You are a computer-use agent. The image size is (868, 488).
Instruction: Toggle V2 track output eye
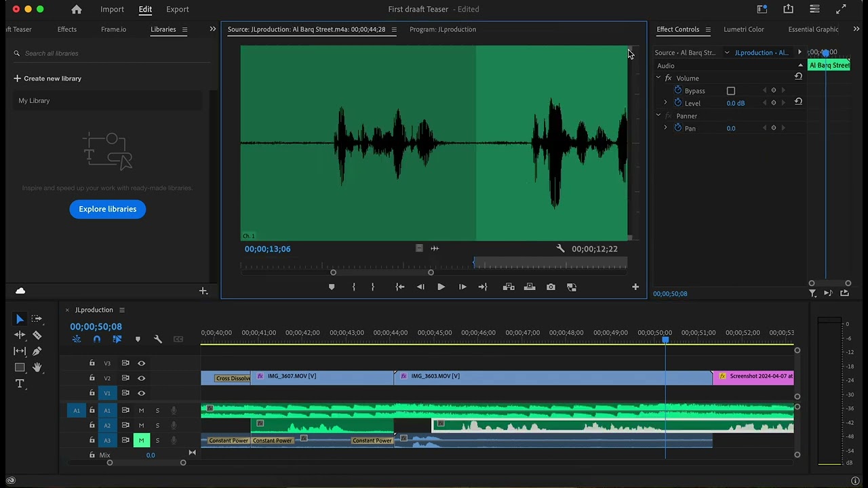(x=141, y=378)
